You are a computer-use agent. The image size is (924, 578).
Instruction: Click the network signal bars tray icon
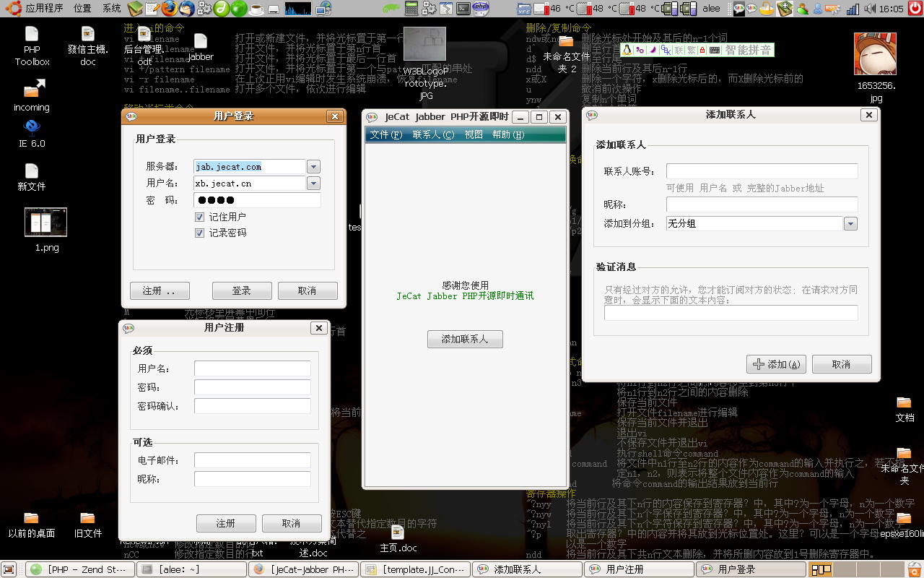click(x=853, y=9)
